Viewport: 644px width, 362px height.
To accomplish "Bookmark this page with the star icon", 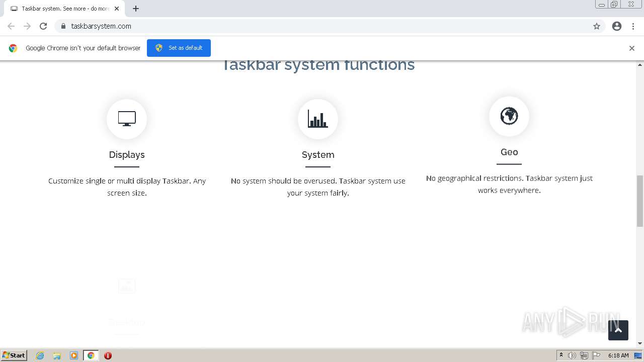I will pos(597,26).
